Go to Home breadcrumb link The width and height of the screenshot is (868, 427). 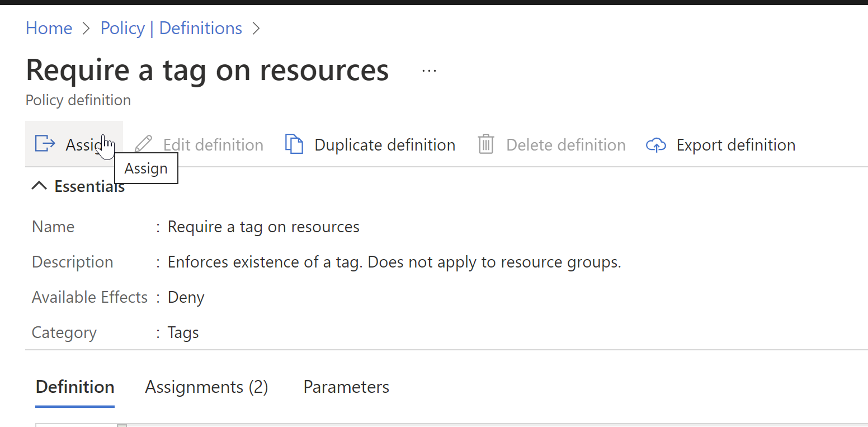pyautogui.click(x=49, y=28)
